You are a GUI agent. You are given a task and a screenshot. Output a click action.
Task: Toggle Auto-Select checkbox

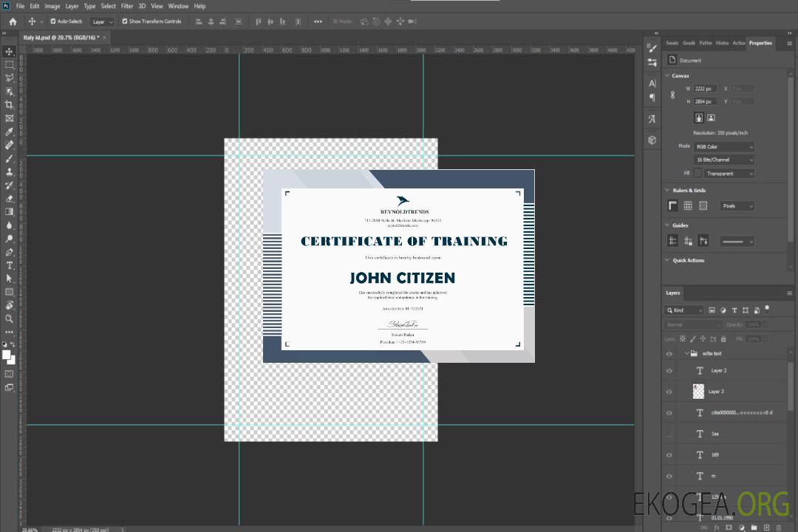tap(53, 21)
